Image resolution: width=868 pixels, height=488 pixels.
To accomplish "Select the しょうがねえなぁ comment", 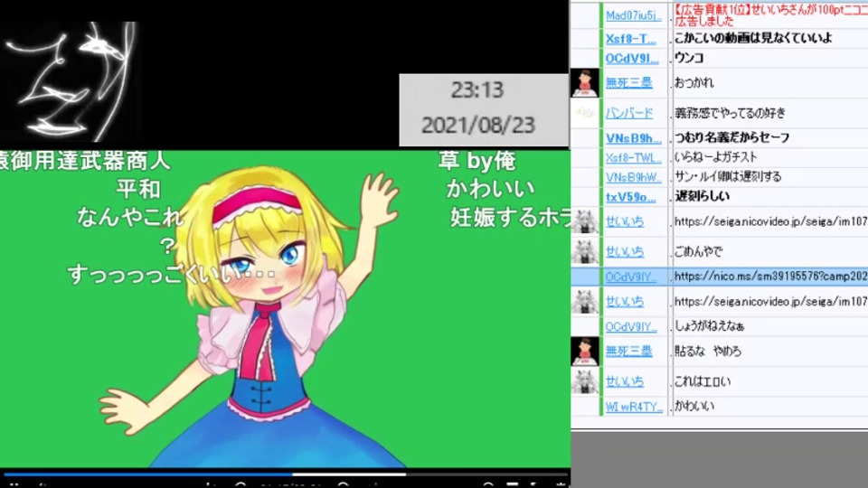I will [x=709, y=326].
